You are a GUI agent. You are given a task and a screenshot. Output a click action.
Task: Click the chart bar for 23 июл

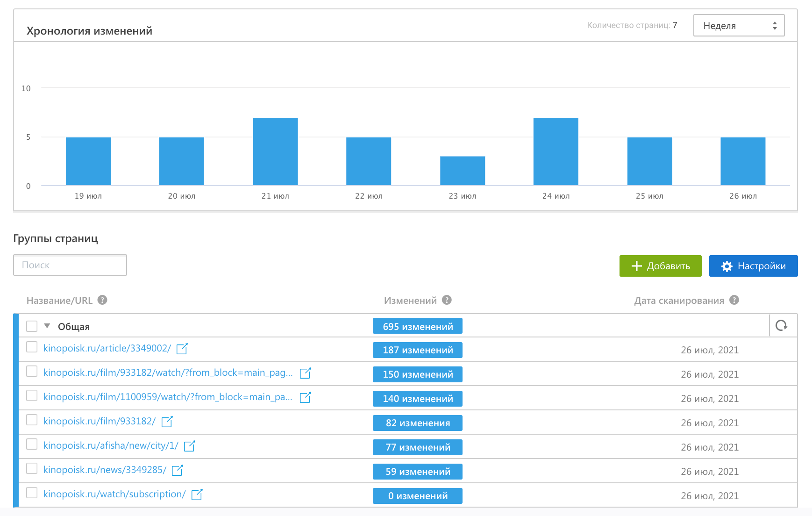463,171
